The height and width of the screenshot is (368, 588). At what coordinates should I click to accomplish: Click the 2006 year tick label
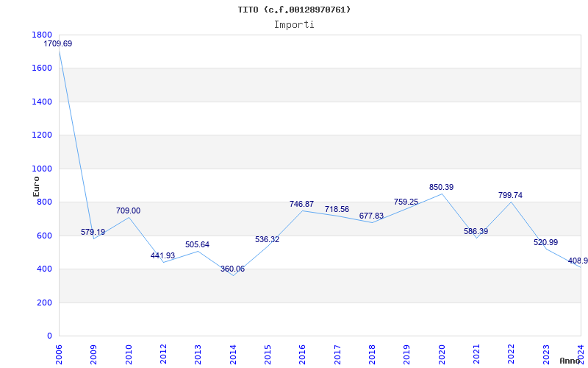[59, 353]
